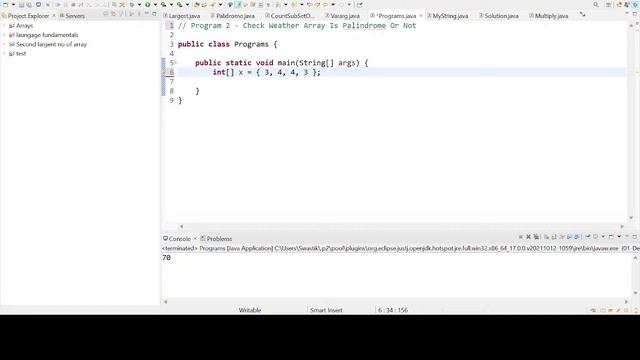Expand Second largent no of array project

(4, 44)
